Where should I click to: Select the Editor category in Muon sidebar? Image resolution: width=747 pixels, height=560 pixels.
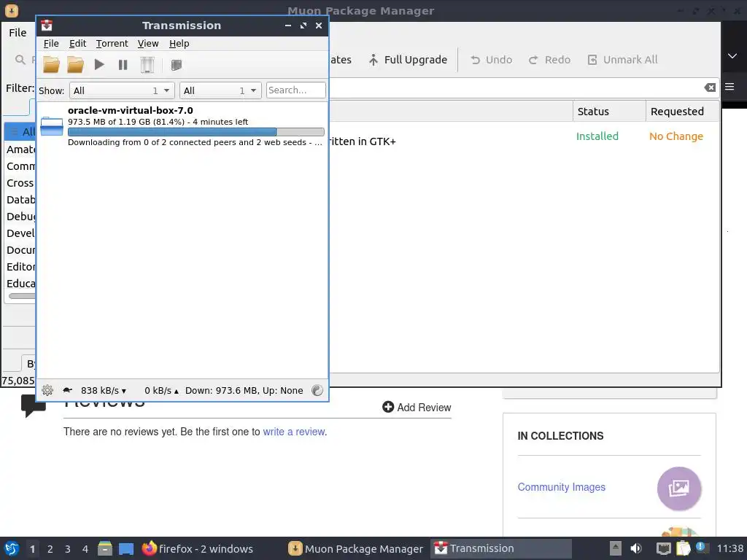point(20,267)
